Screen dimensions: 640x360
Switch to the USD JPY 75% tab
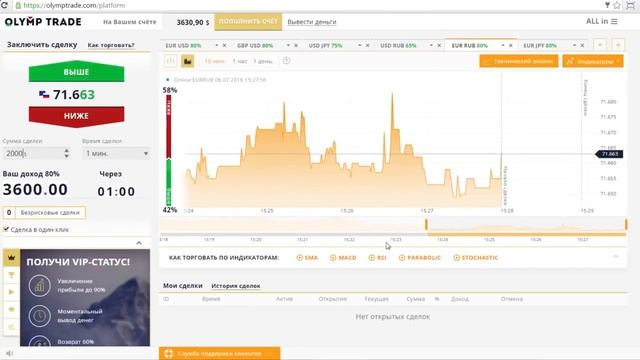click(x=325, y=45)
